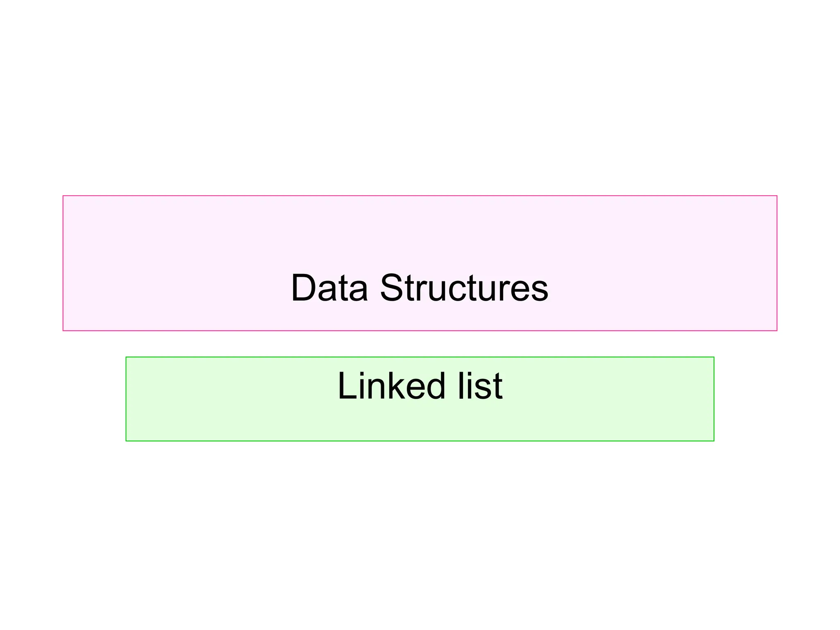The width and height of the screenshot is (840, 630).
Task: Select the pink title box's bottom border
Action: click(420, 331)
